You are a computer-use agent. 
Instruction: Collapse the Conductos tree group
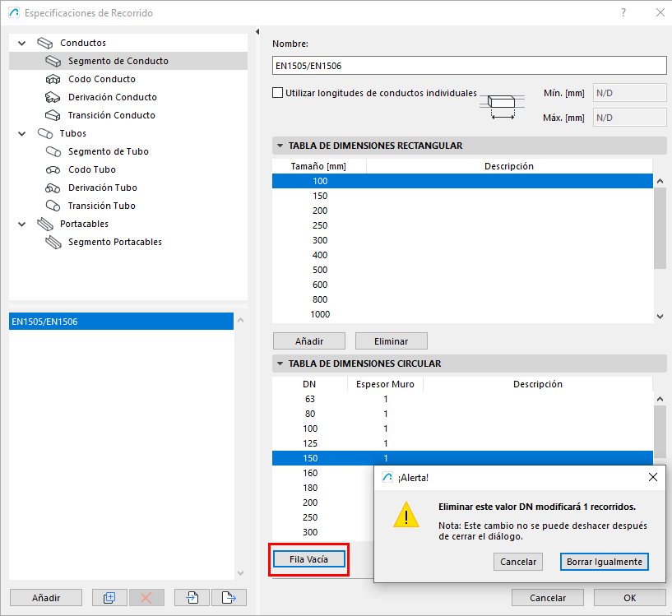click(22, 43)
